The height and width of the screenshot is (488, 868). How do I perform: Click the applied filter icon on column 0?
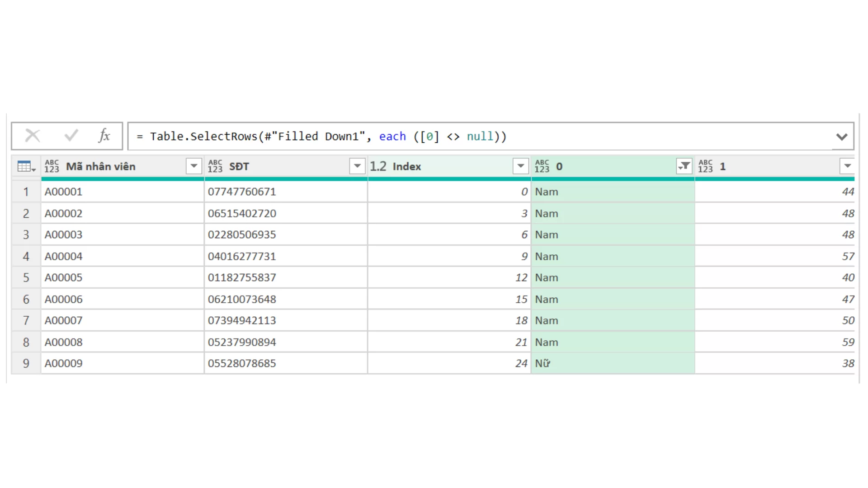click(684, 166)
